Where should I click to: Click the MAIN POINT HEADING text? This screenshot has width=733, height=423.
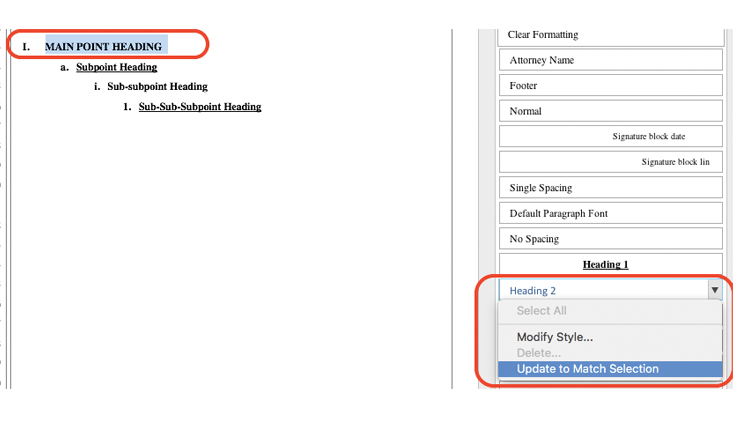pos(103,46)
